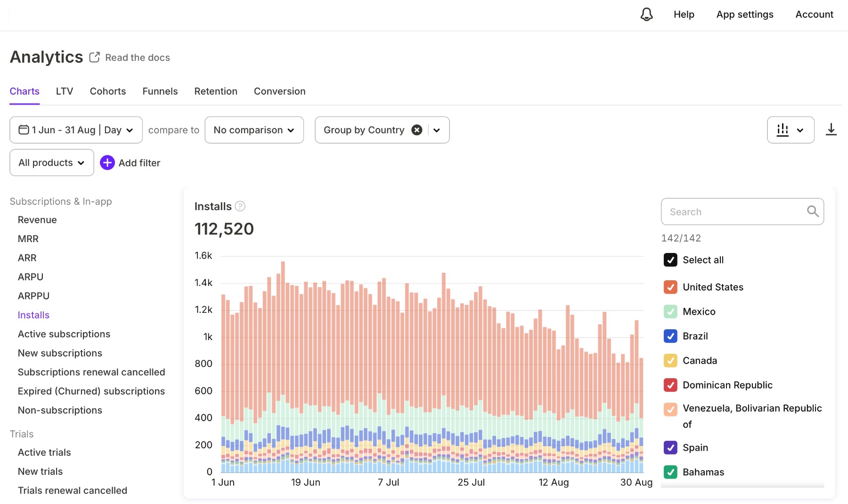Switch to the LTV tab
The height and width of the screenshot is (504, 848).
tap(65, 91)
